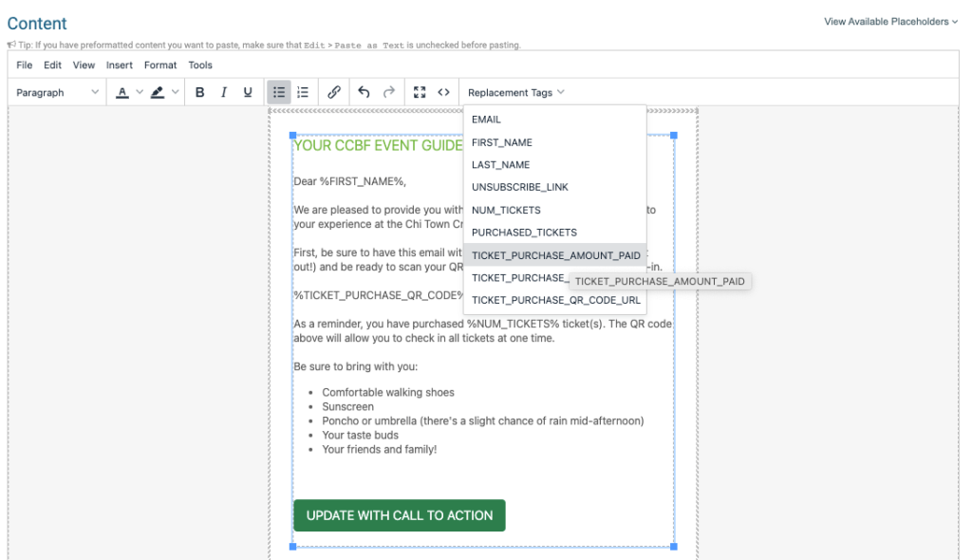
Task: Click the Poncho or umbrella bullet item
Action: click(483, 421)
